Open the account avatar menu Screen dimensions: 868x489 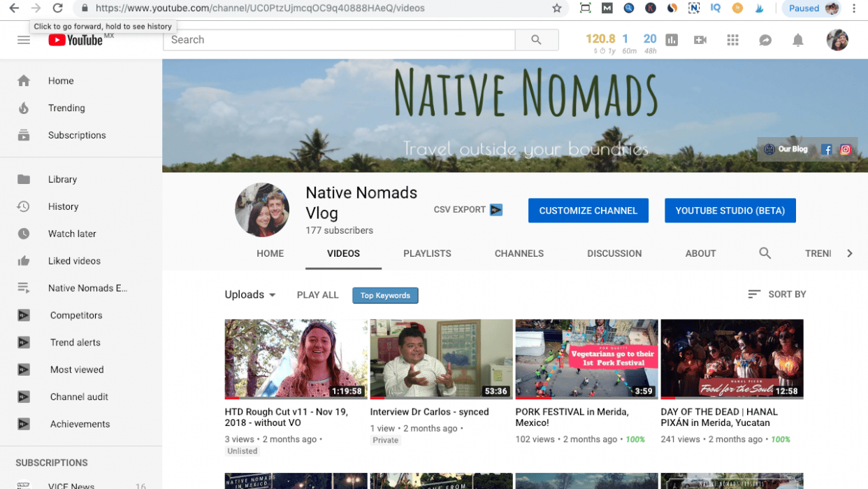tap(837, 40)
